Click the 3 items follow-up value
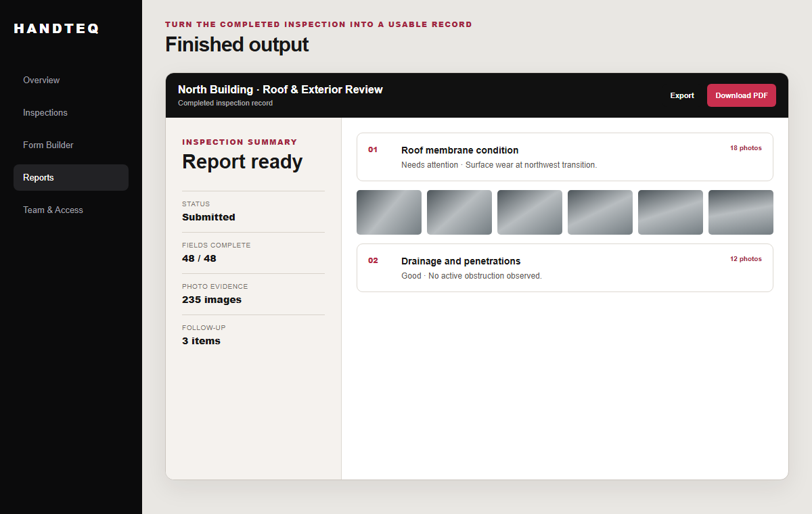Screen dimensions: 812x514 pos(201,341)
